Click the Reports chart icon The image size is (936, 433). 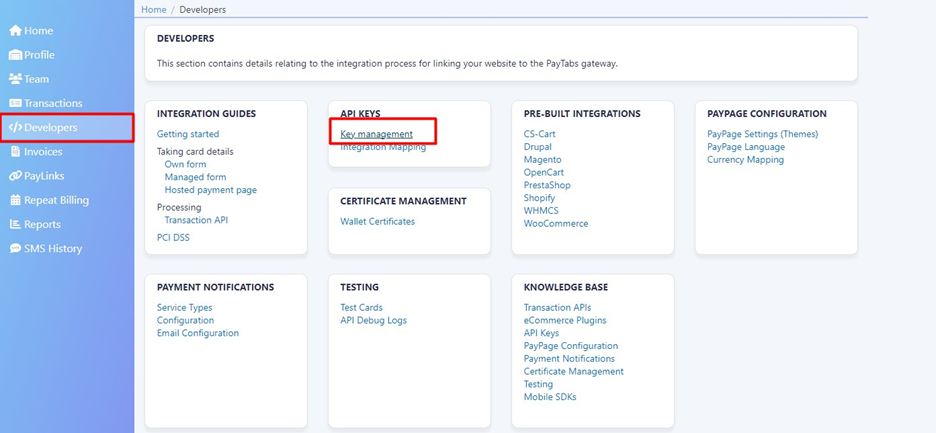[x=15, y=224]
